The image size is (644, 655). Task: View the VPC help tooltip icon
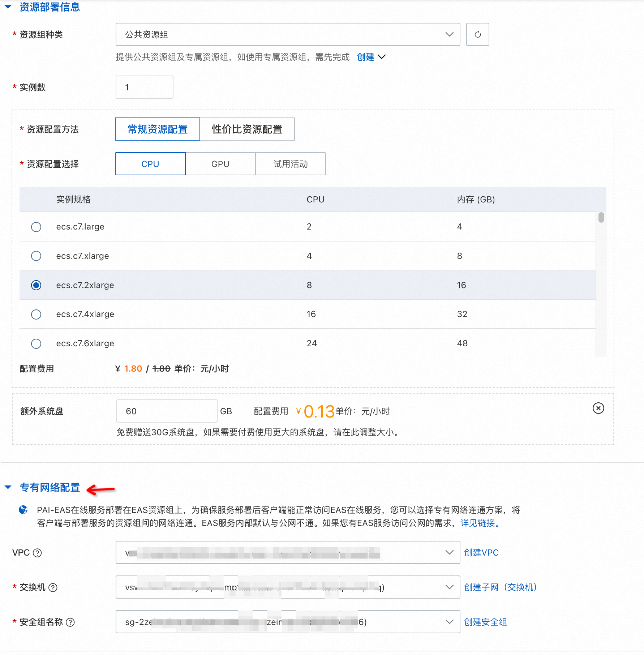37,553
